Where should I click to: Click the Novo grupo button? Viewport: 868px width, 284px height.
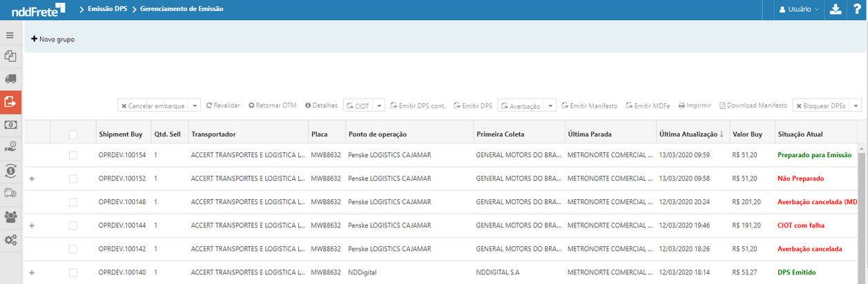click(x=52, y=39)
